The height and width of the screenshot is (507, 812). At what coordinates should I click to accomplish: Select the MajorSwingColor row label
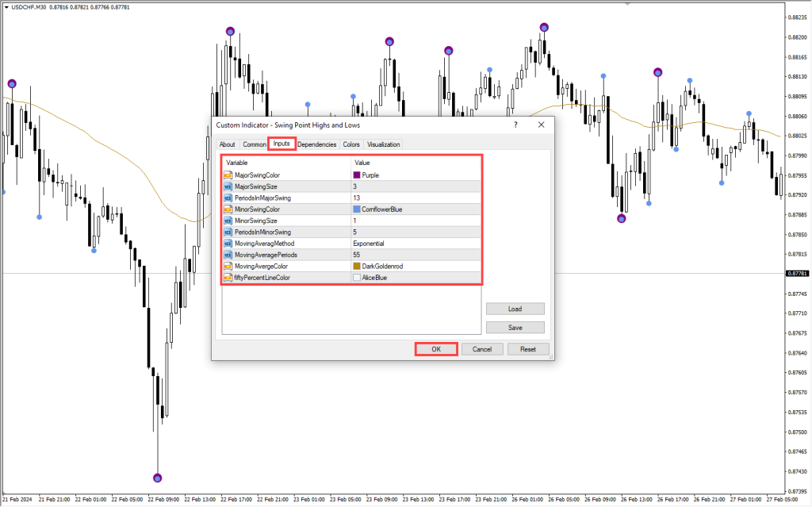point(257,175)
